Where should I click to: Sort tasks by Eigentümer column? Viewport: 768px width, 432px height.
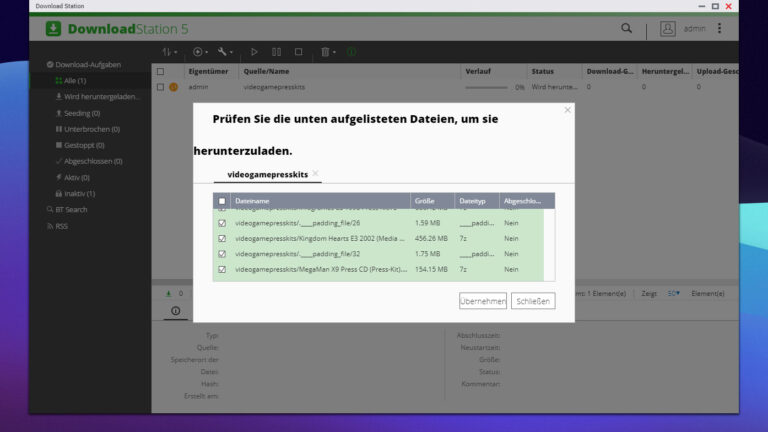[209, 72]
